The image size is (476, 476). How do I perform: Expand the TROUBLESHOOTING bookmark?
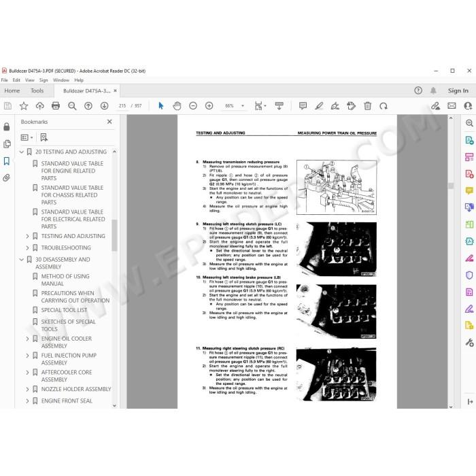(x=27, y=248)
